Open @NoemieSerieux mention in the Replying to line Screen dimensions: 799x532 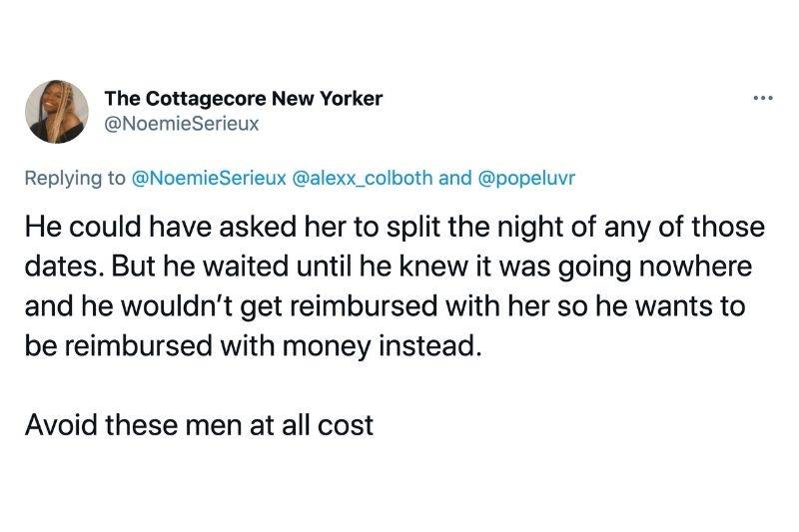[207, 179]
